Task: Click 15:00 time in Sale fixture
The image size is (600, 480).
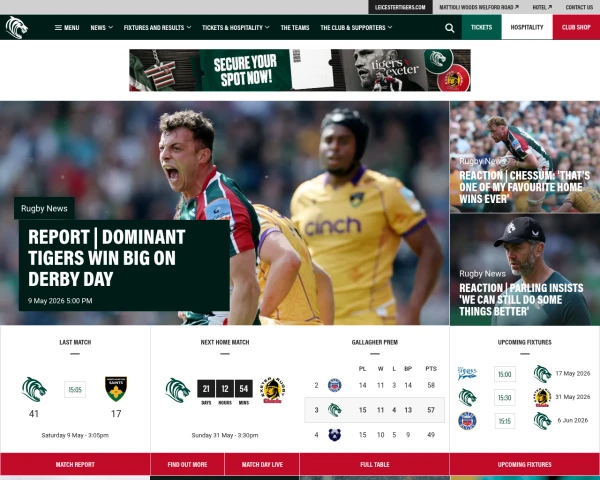Action: coord(505,374)
